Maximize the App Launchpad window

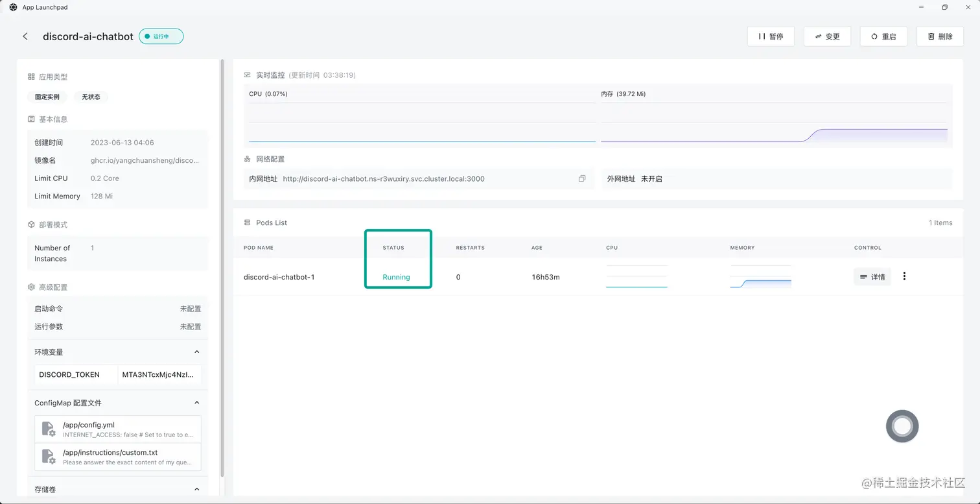click(x=944, y=7)
